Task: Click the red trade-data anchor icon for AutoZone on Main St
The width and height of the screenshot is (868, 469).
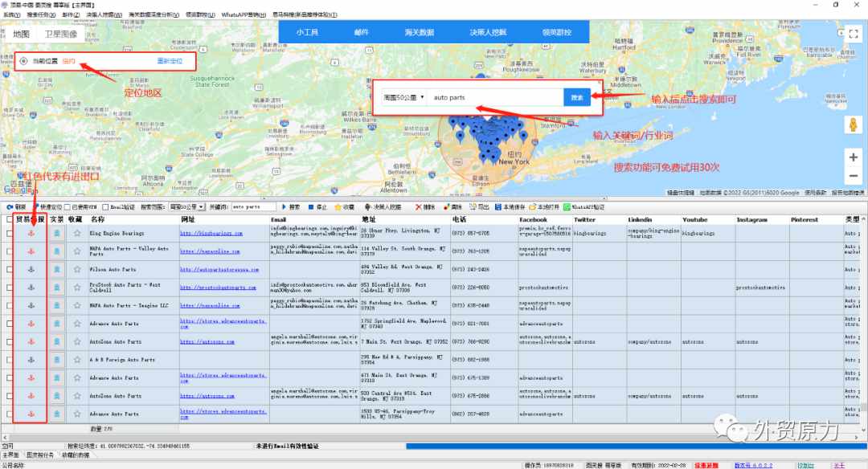Action: point(31,342)
